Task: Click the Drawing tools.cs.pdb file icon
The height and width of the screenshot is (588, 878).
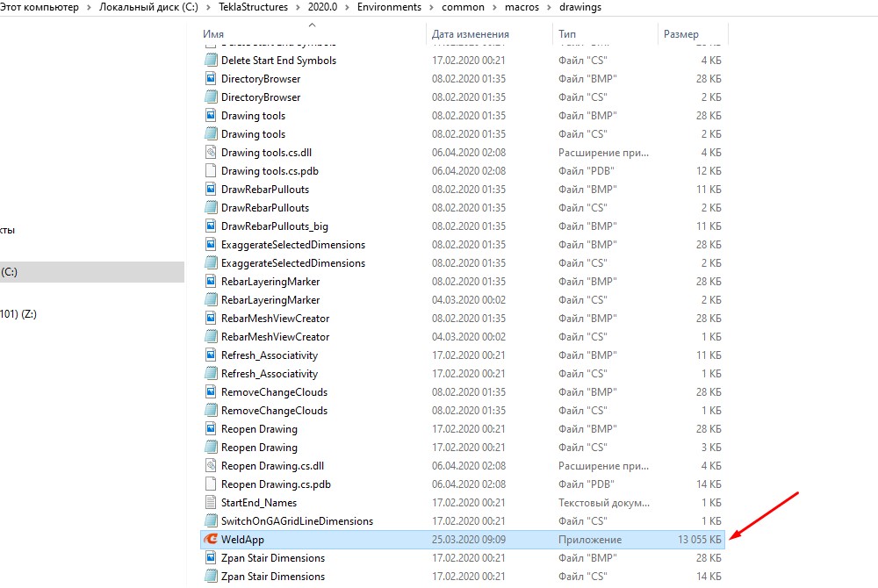Action: tap(210, 171)
